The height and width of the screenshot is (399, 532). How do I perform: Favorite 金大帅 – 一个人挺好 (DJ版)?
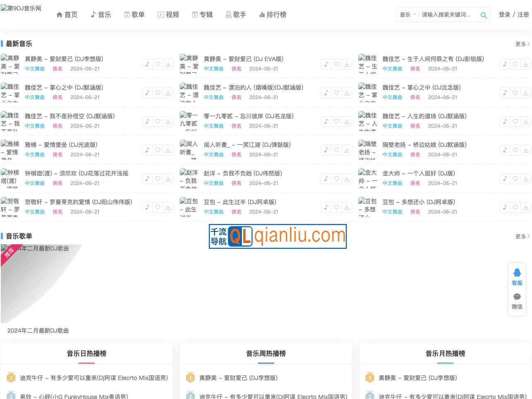515,179
